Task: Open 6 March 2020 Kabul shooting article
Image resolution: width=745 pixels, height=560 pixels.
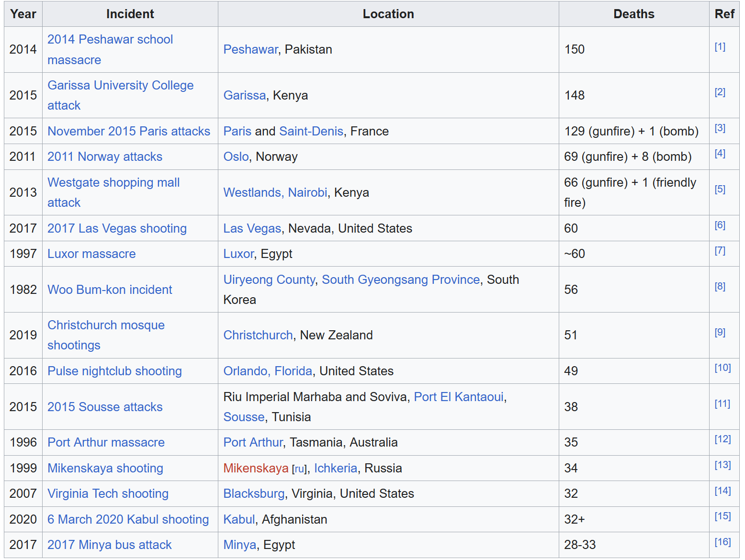Action: pos(128,519)
